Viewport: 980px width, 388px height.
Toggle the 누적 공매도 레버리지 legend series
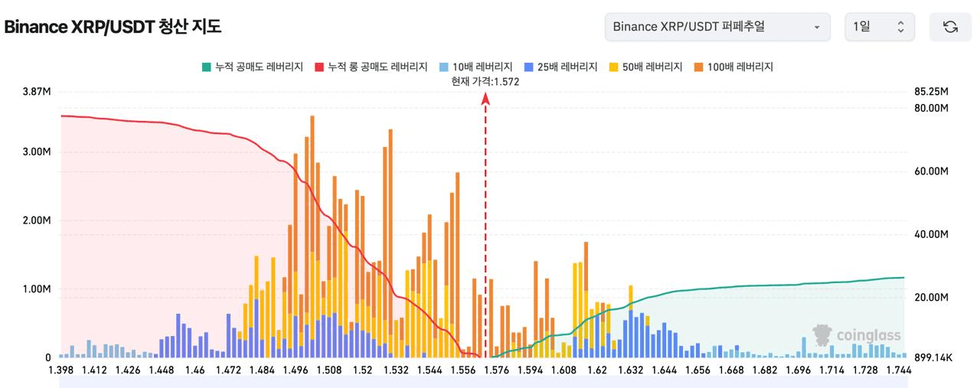pyautogui.click(x=253, y=67)
